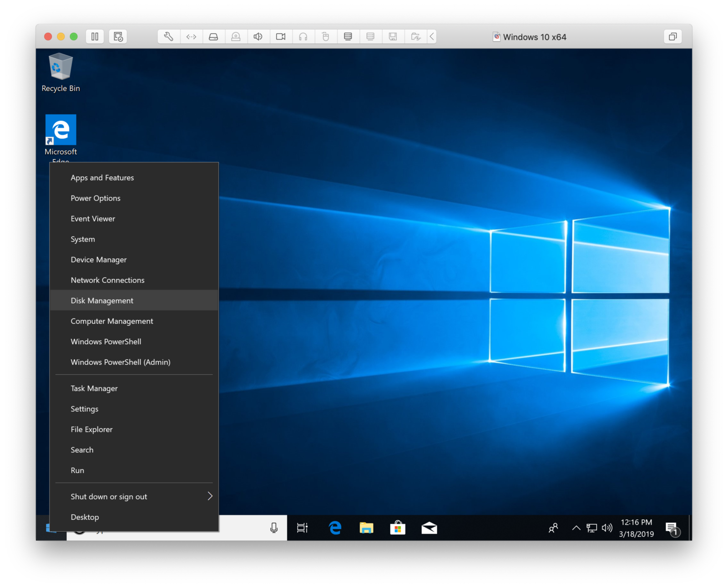728x588 pixels.
Task: Click the video camera icon in Parallels toolbar
Action: pyautogui.click(x=280, y=37)
